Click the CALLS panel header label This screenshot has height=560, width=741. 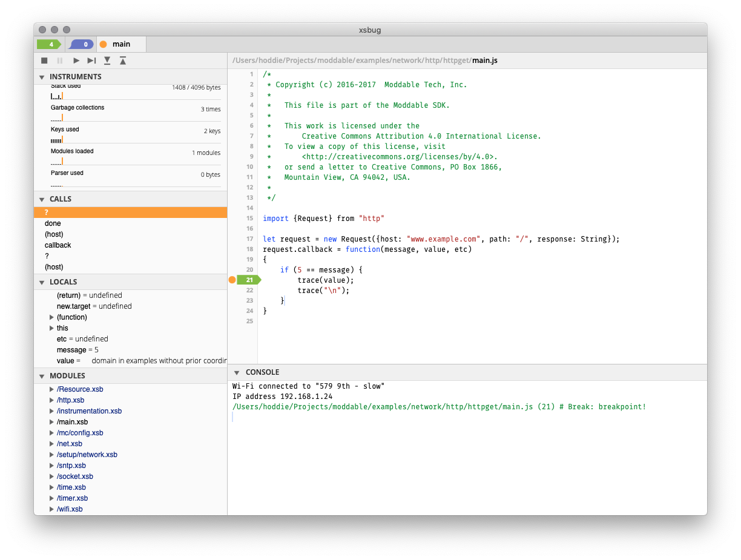(x=61, y=199)
